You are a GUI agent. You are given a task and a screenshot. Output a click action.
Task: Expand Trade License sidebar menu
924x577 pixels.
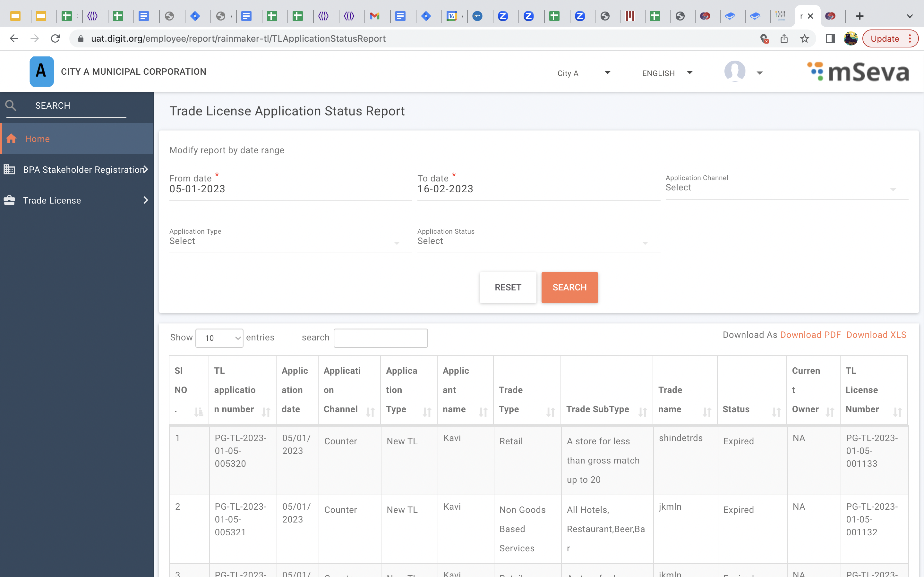click(145, 200)
